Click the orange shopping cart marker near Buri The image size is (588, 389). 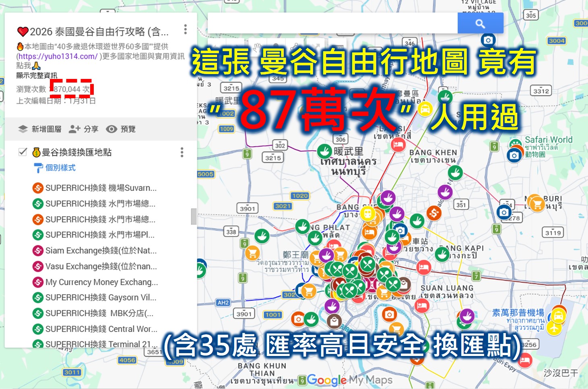tap(536, 203)
